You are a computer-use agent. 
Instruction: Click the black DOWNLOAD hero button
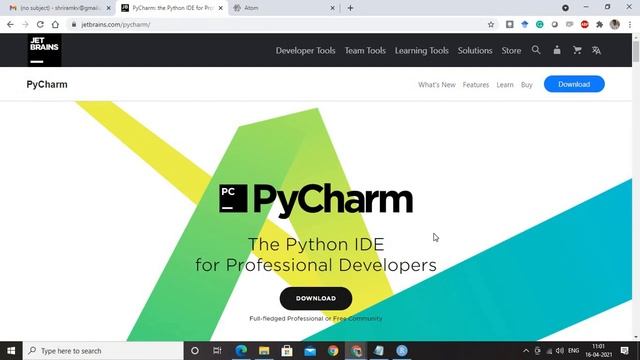(x=316, y=298)
